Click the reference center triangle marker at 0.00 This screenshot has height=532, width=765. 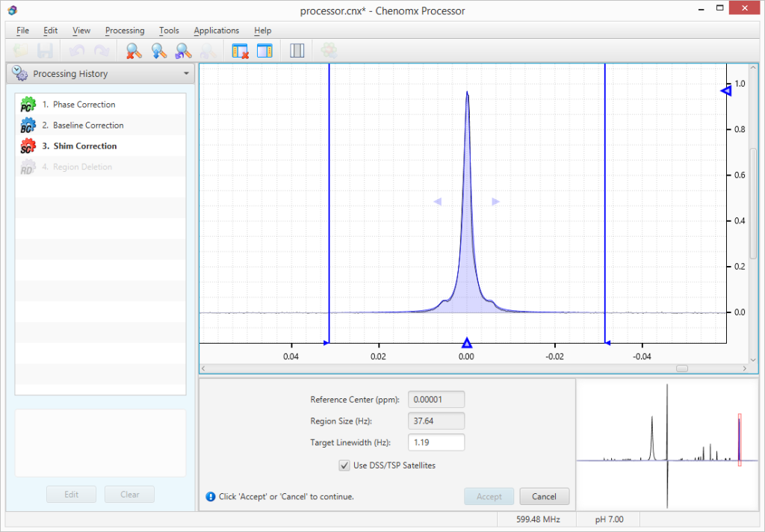point(467,343)
